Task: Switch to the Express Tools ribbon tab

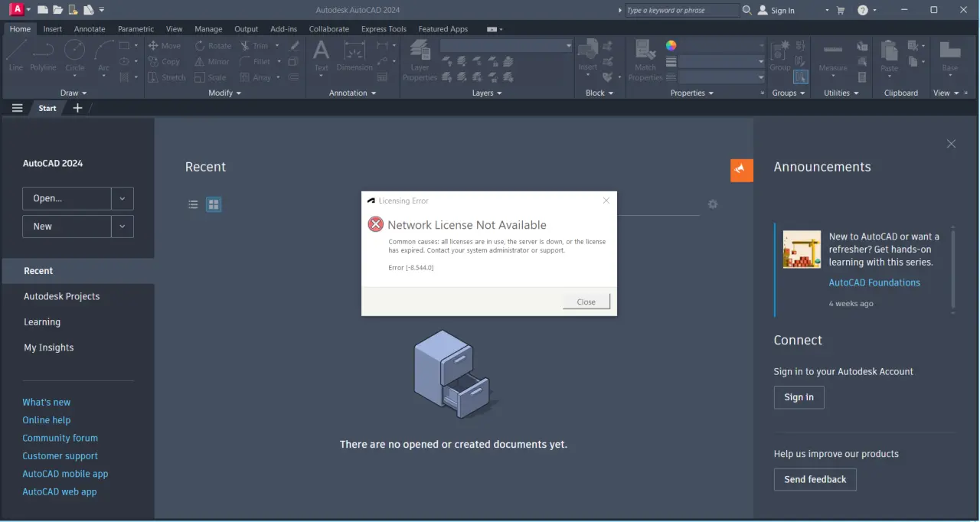Action: pyautogui.click(x=384, y=29)
